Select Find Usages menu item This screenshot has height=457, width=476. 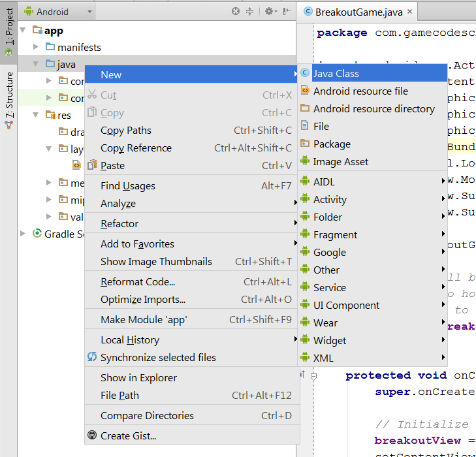(x=191, y=185)
